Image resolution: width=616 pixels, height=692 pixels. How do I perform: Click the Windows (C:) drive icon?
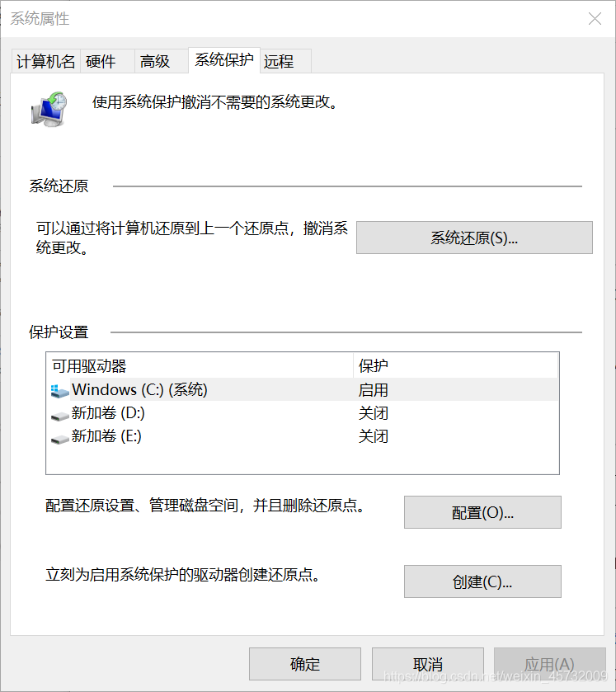pos(59,391)
